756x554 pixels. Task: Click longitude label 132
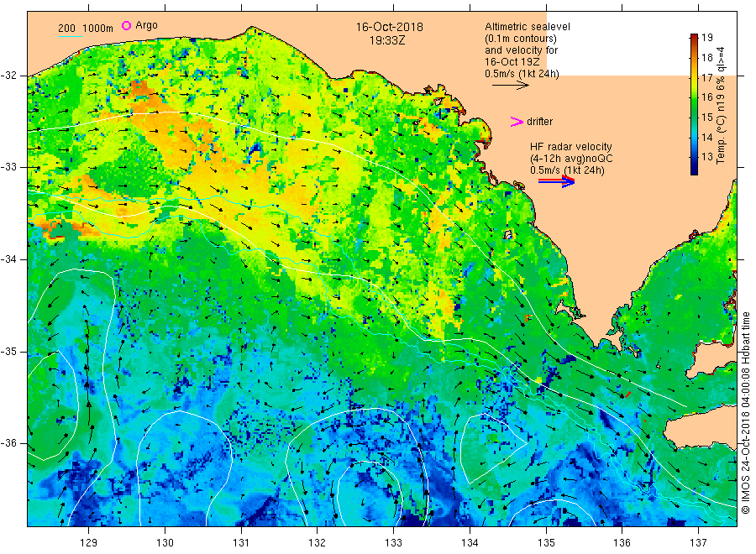tap(318, 543)
